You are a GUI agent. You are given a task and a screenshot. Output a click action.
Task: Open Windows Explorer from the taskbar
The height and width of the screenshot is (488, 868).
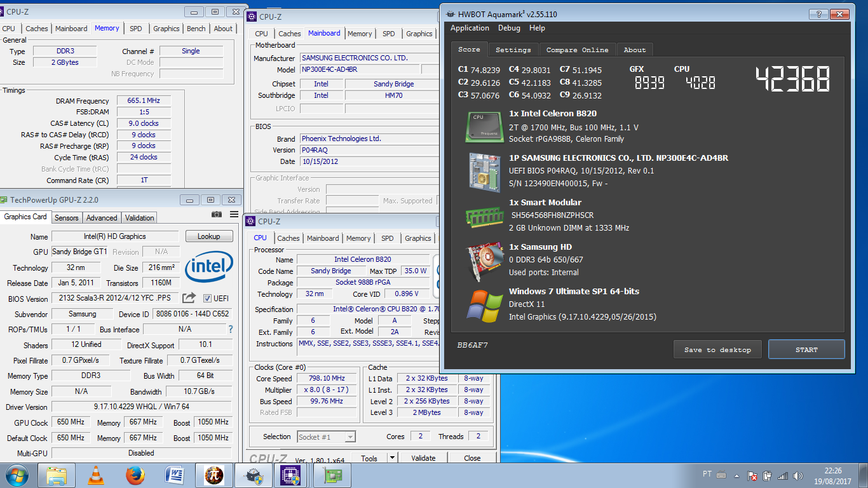56,475
